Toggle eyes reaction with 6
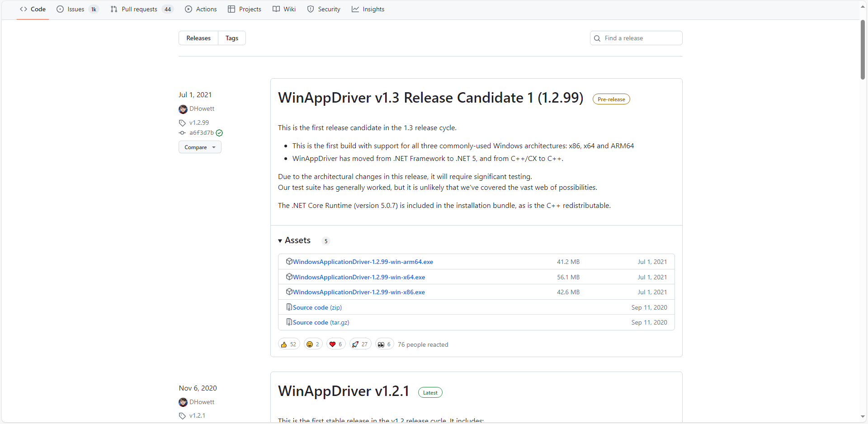 (384, 344)
